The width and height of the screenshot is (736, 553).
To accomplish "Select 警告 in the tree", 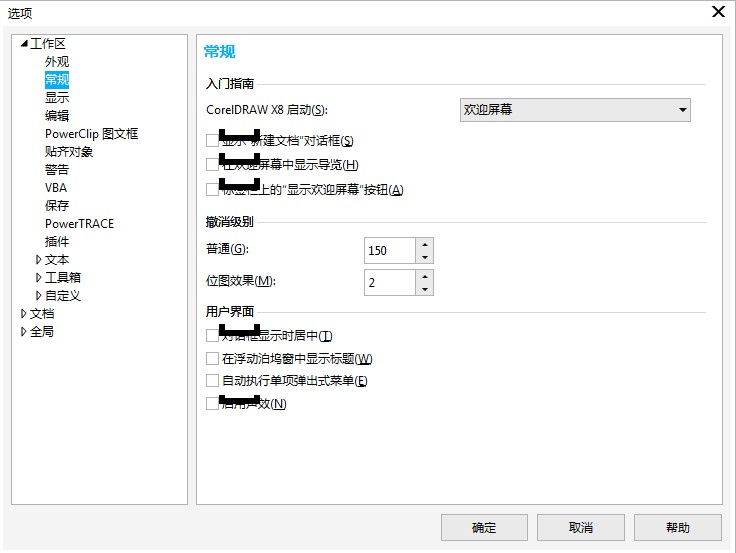I will point(57,169).
